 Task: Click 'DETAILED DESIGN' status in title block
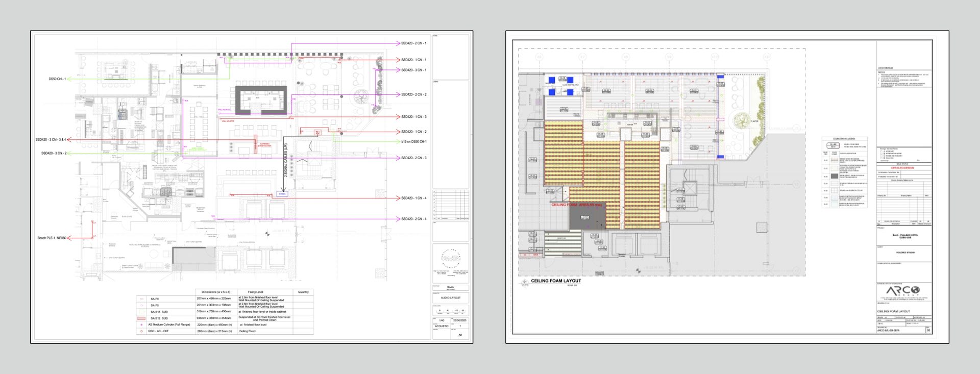903,167
